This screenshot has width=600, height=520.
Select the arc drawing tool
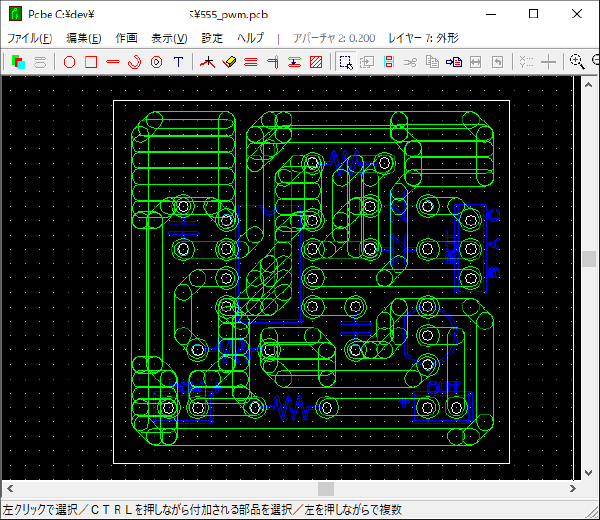point(135,62)
